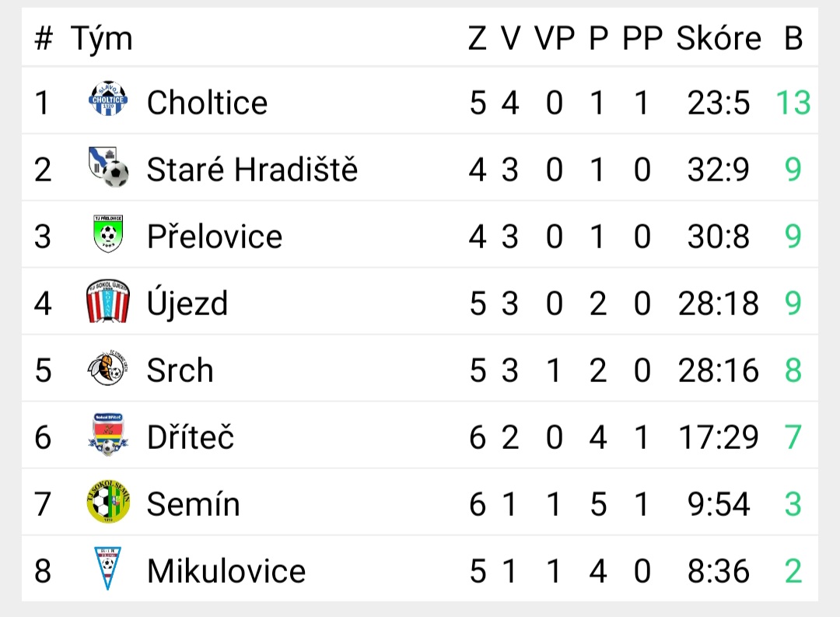Tap the red striped Újezd crest
Viewport: 840px width, 617px height.
pyautogui.click(x=107, y=301)
